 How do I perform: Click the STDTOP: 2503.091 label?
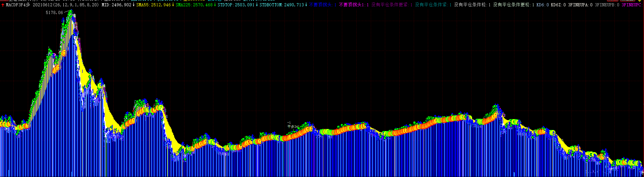(236, 5)
